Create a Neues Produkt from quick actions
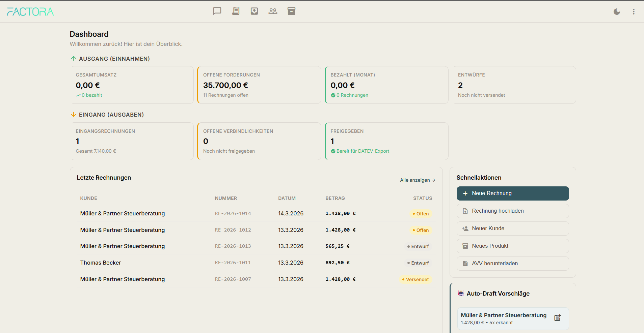The image size is (644, 333). [512, 246]
